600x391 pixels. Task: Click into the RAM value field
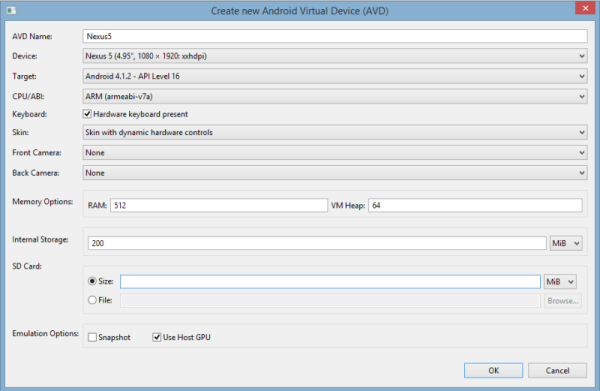point(219,205)
